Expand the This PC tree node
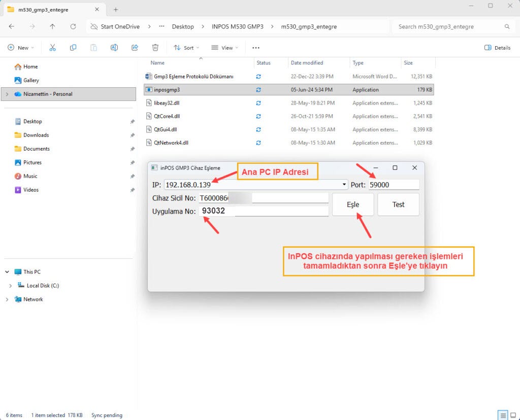 pyautogui.click(x=8, y=272)
